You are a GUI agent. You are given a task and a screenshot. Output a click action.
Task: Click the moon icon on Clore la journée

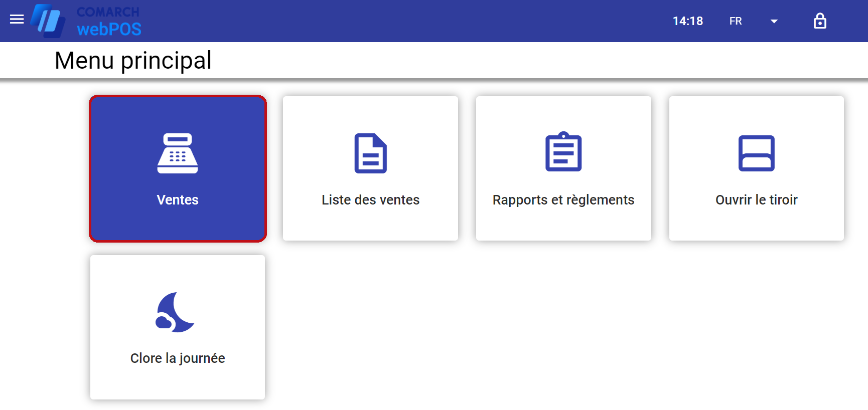[175, 312]
